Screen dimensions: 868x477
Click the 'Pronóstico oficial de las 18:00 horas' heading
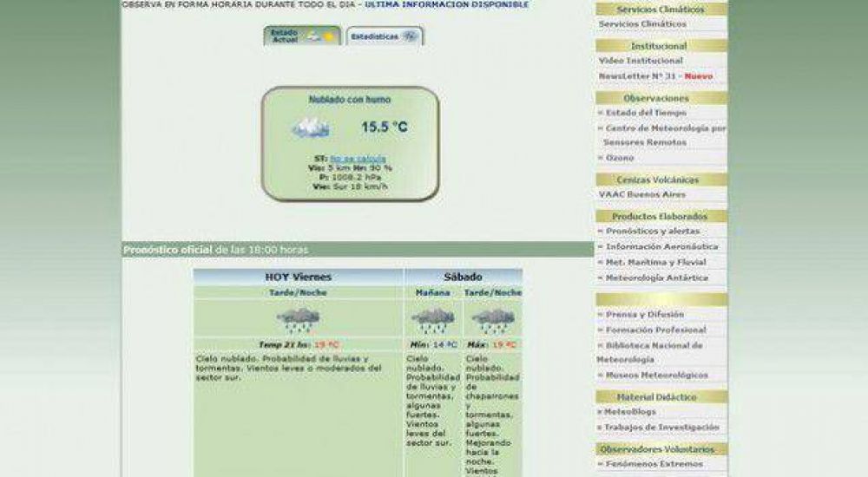pos(215,250)
